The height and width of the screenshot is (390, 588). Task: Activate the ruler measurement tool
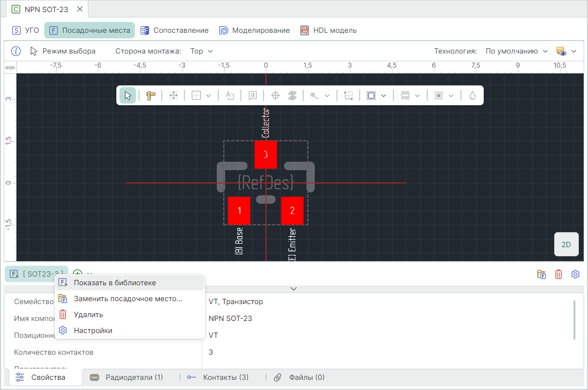pyautogui.click(x=151, y=96)
